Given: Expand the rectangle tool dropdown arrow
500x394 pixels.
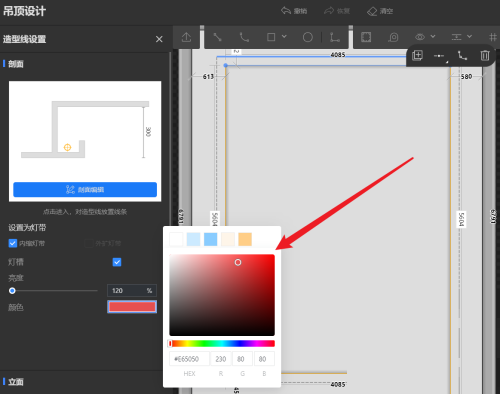Looking at the screenshot, I should click(x=284, y=36).
